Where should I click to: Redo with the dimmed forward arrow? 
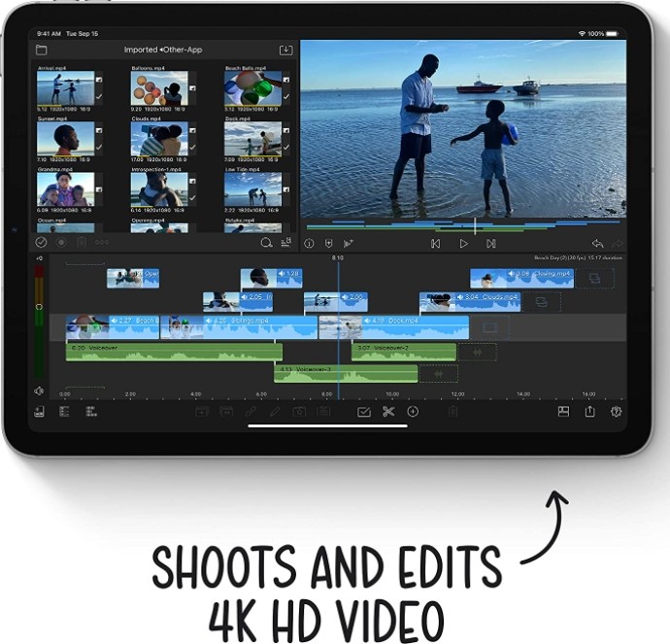coord(618,244)
